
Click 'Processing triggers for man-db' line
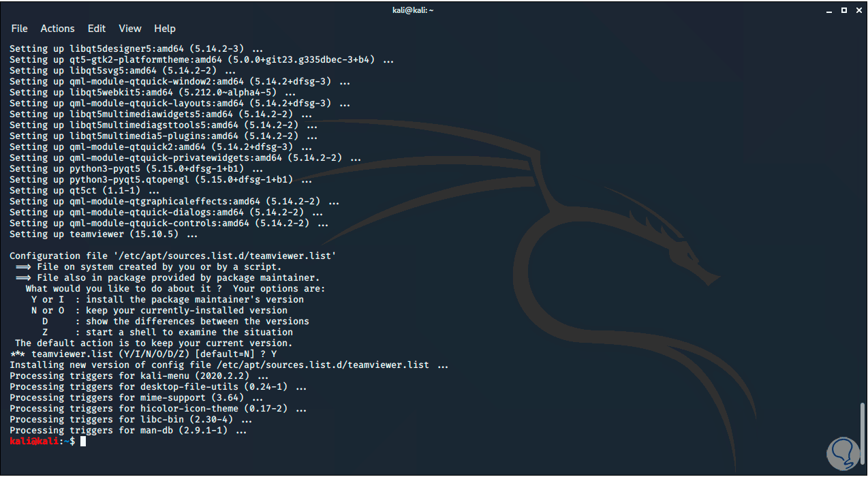point(128,431)
